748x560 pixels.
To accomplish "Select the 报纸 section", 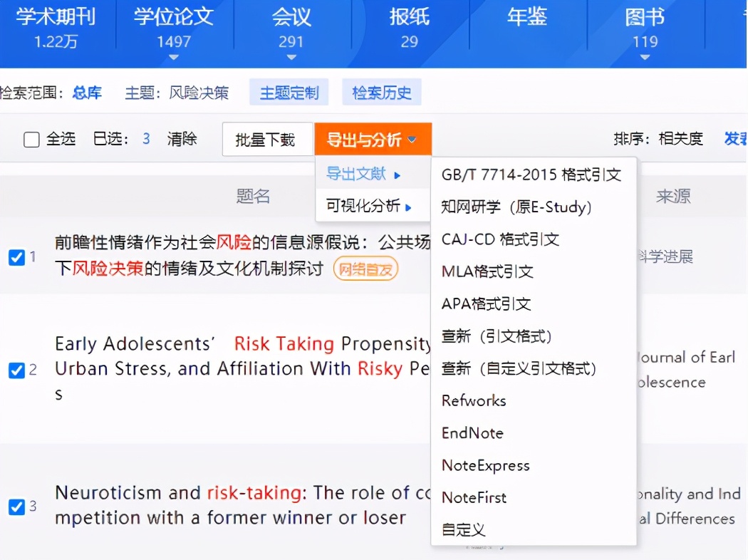I will (408, 18).
